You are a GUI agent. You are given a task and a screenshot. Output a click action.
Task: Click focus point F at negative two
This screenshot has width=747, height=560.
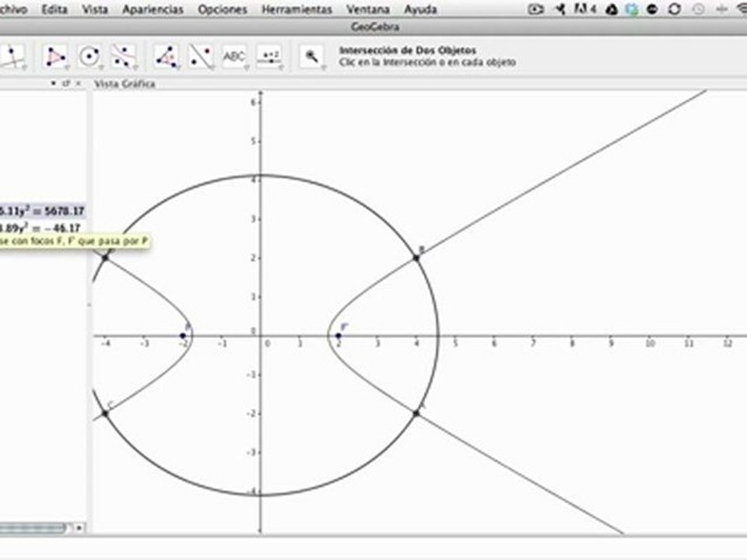click(183, 336)
